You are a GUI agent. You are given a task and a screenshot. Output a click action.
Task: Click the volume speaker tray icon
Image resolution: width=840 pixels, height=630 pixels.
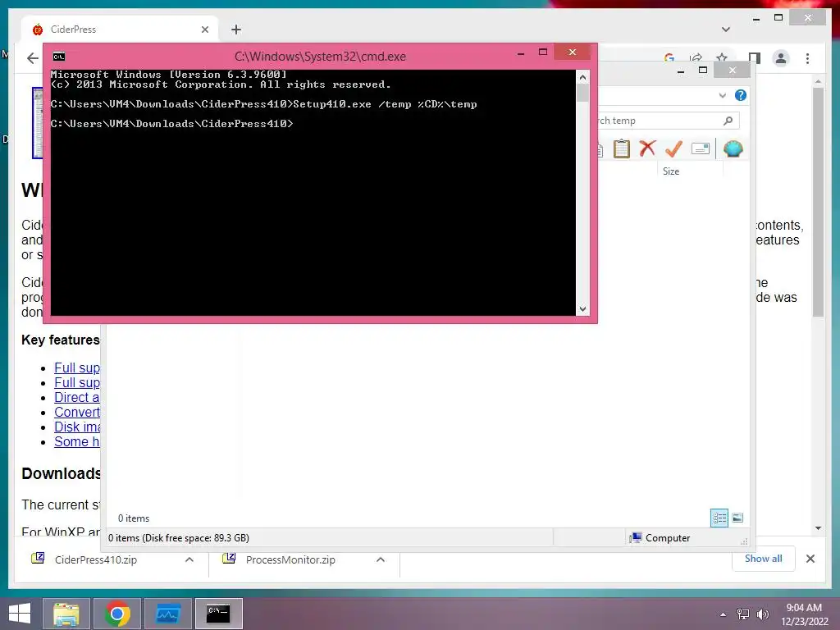762,614
